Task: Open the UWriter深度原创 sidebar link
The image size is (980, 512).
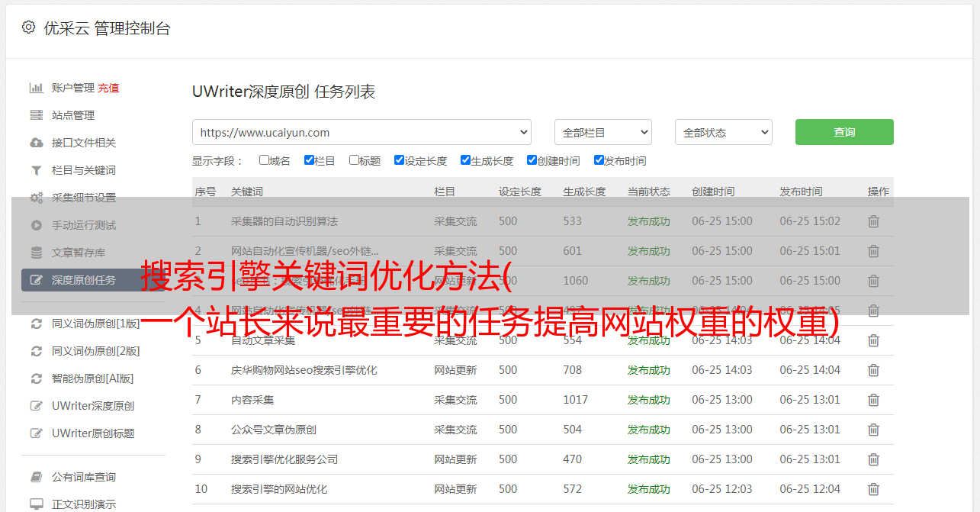Action: pyautogui.click(x=93, y=406)
